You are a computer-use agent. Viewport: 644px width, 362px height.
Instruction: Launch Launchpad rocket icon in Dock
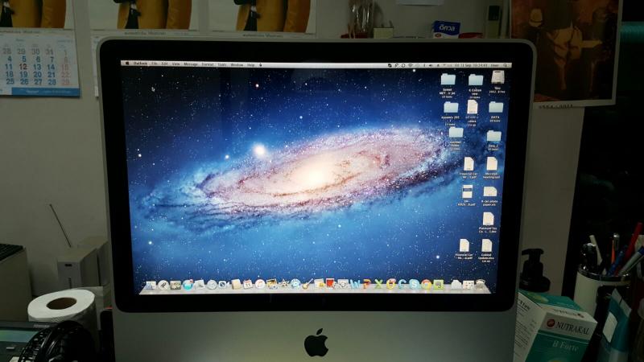pos(163,285)
